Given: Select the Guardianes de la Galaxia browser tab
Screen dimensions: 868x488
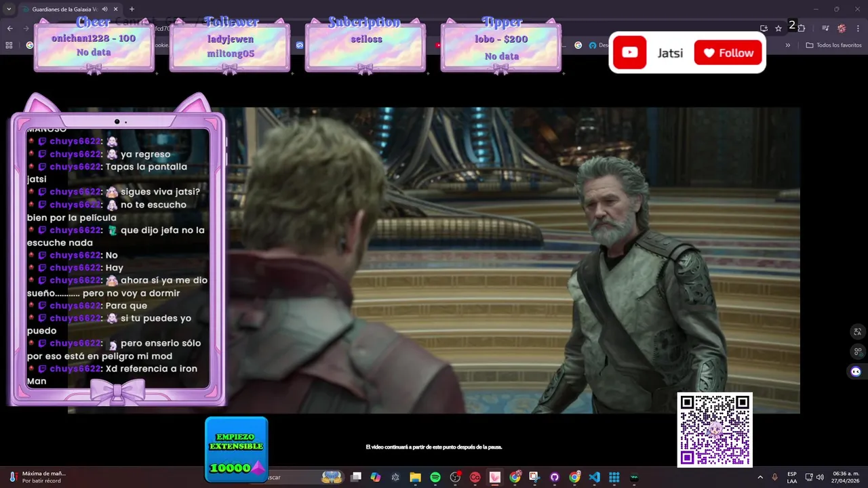Looking at the screenshot, I should [x=69, y=9].
